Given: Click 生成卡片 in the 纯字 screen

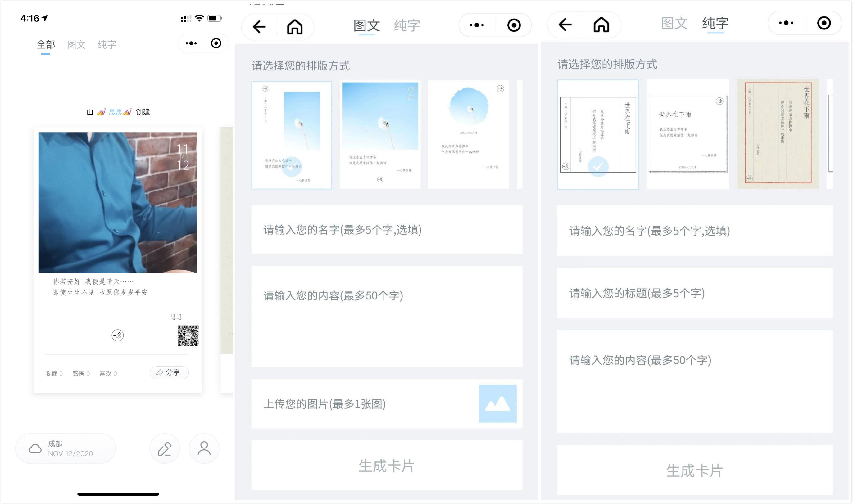Looking at the screenshot, I should [x=694, y=470].
